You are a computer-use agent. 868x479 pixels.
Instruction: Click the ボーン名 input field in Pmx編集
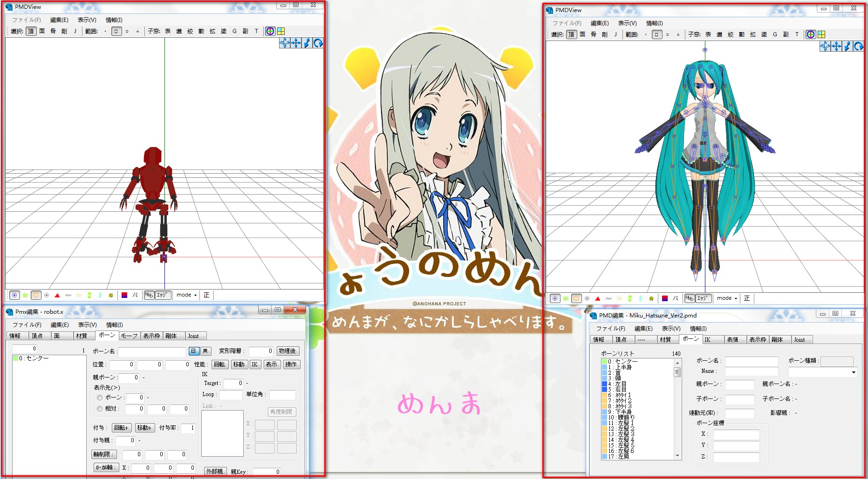pos(152,351)
